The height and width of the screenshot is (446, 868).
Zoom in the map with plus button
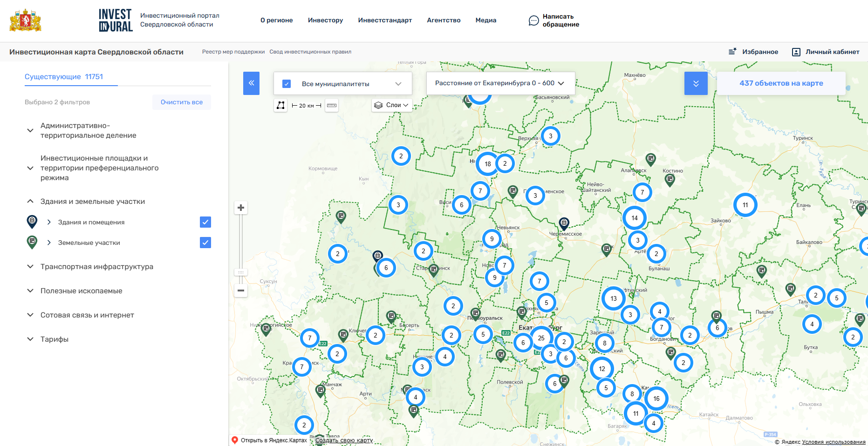(x=241, y=208)
